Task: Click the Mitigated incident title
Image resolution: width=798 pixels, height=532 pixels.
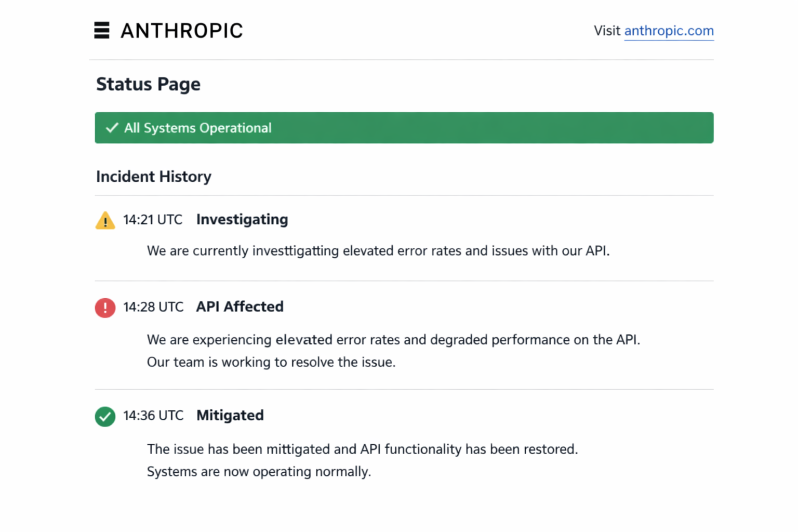Action: point(230,416)
